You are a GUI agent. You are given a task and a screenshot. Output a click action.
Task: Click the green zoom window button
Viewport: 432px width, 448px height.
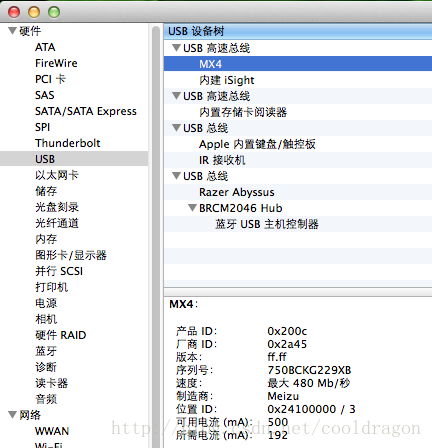coord(54,12)
